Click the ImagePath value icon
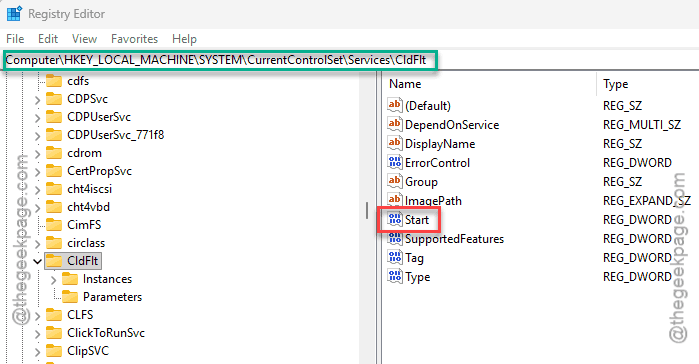Screen dimensions: 699x364 coord(395,200)
